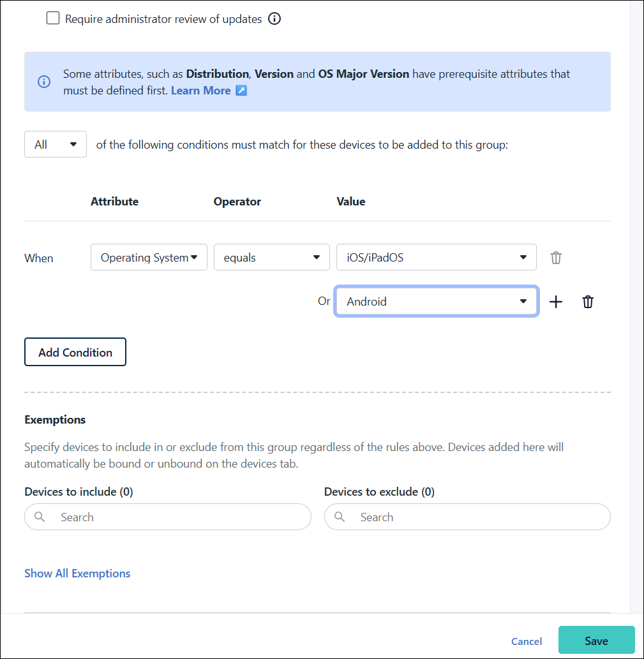Open the Android value dropdown
Image resolution: width=644 pixels, height=659 pixels.
point(436,301)
